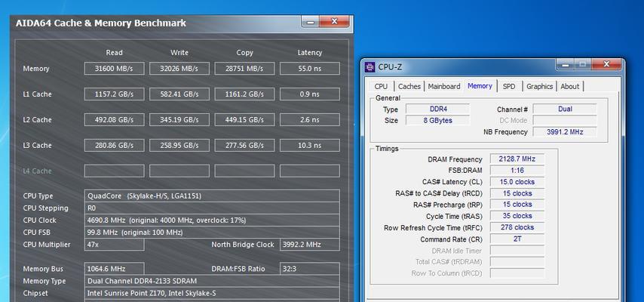Image resolution: width=644 pixels, height=302 pixels.
Task: Click the L1 Cache Write value 582.41 GB/s
Action: 179,94
